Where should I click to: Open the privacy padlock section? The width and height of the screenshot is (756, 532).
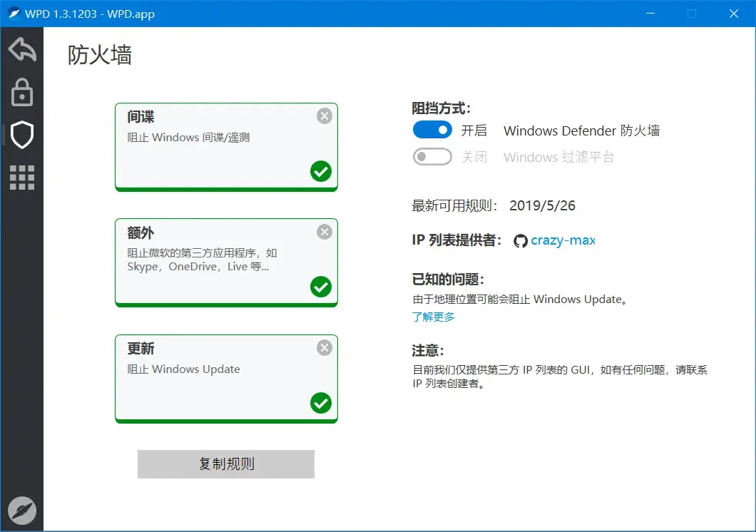click(22, 92)
